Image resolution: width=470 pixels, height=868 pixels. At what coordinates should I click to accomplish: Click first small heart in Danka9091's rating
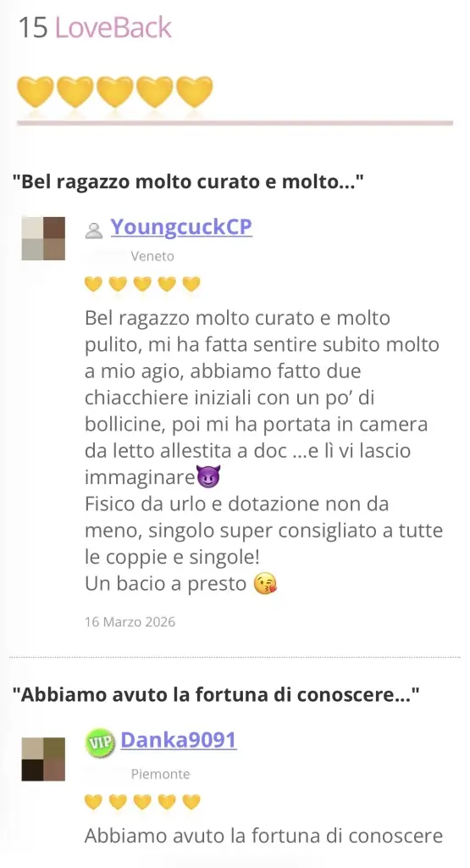click(x=93, y=802)
